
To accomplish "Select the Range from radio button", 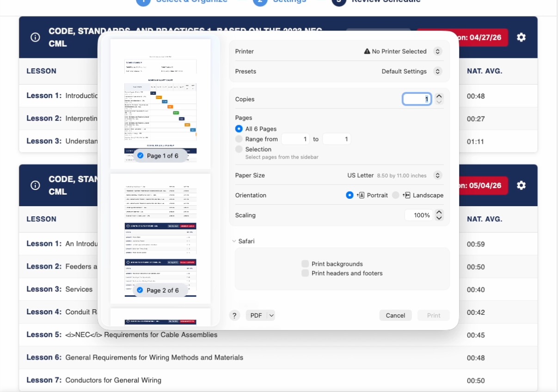I will point(239,139).
